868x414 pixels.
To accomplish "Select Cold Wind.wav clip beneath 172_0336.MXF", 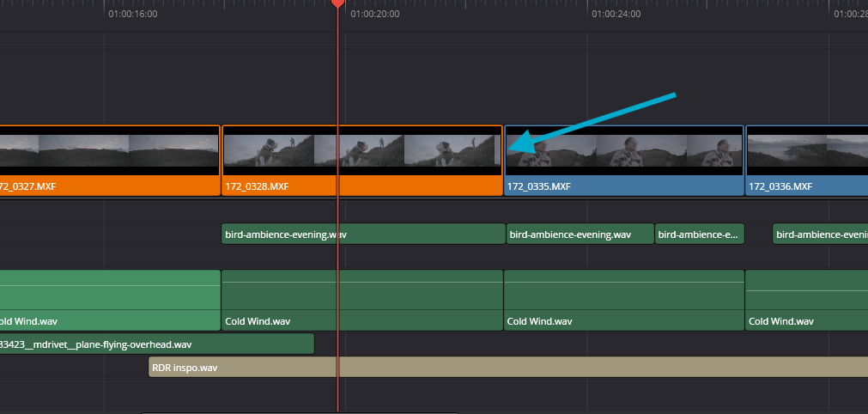I will [805, 300].
